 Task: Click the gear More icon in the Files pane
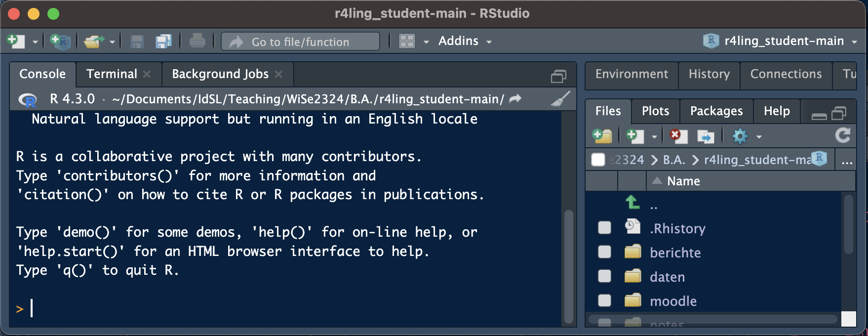tap(740, 136)
